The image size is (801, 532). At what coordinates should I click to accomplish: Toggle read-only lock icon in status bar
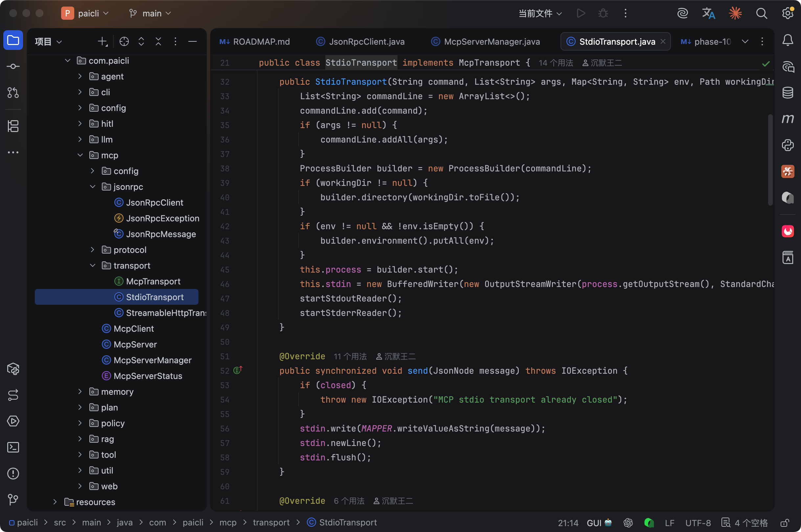(x=784, y=523)
